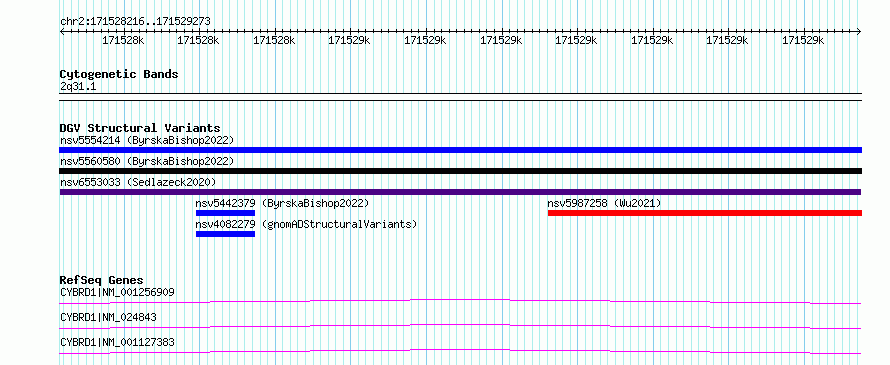Open variant nsv5442379 (ByrskaBishop2022) label
Viewport: 890px width, 365px height.
click(282, 203)
